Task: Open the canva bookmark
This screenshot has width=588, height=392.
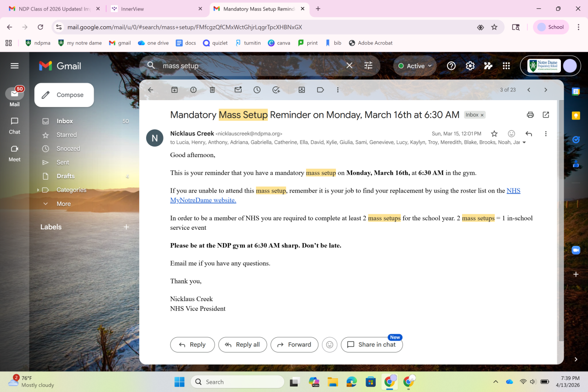Action: [x=279, y=43]
